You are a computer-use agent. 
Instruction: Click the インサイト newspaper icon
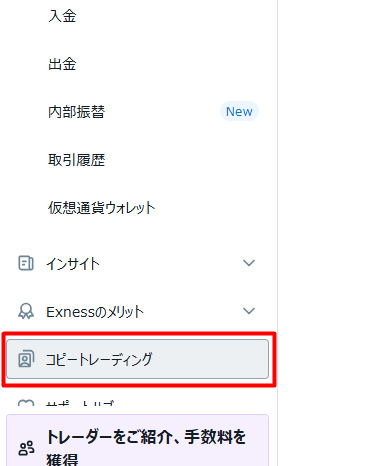tap(26, 263)
